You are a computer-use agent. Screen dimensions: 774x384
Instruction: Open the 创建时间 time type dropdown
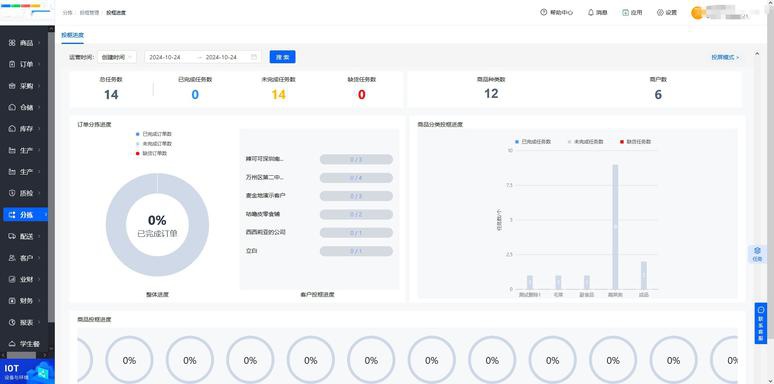(x=117, y=57)
